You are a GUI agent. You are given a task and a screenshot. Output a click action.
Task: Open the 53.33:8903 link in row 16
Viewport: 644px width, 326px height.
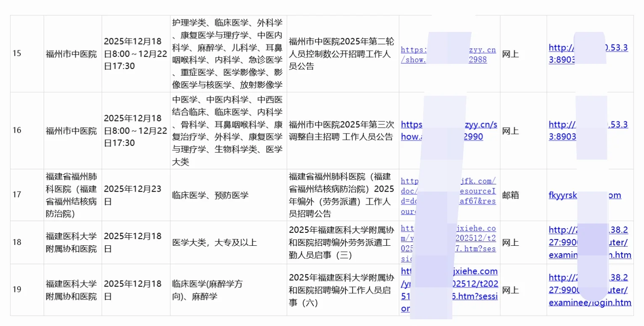tap(589, 130)
